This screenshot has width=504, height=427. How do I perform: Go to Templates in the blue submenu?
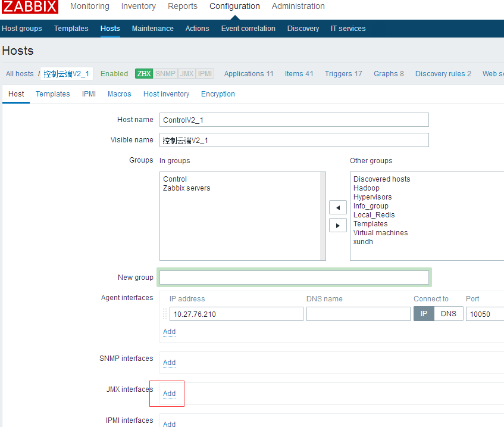[x=71, y=29]
